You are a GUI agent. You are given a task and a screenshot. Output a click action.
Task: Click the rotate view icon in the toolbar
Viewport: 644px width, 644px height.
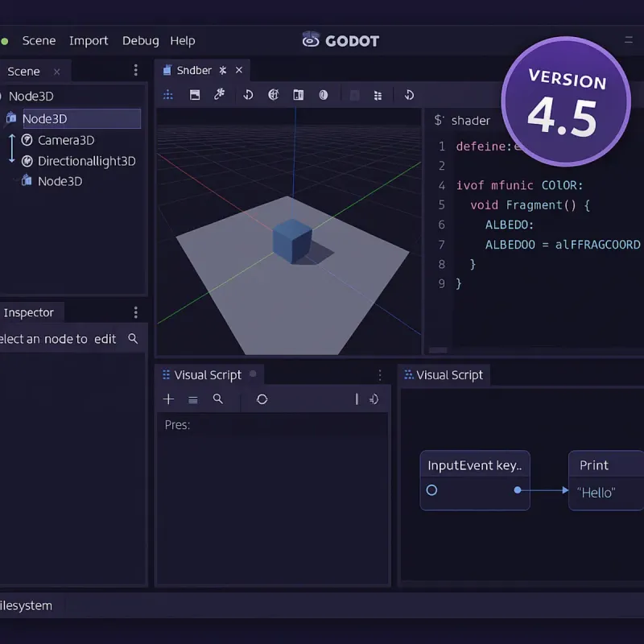click(x=247, y=95)
